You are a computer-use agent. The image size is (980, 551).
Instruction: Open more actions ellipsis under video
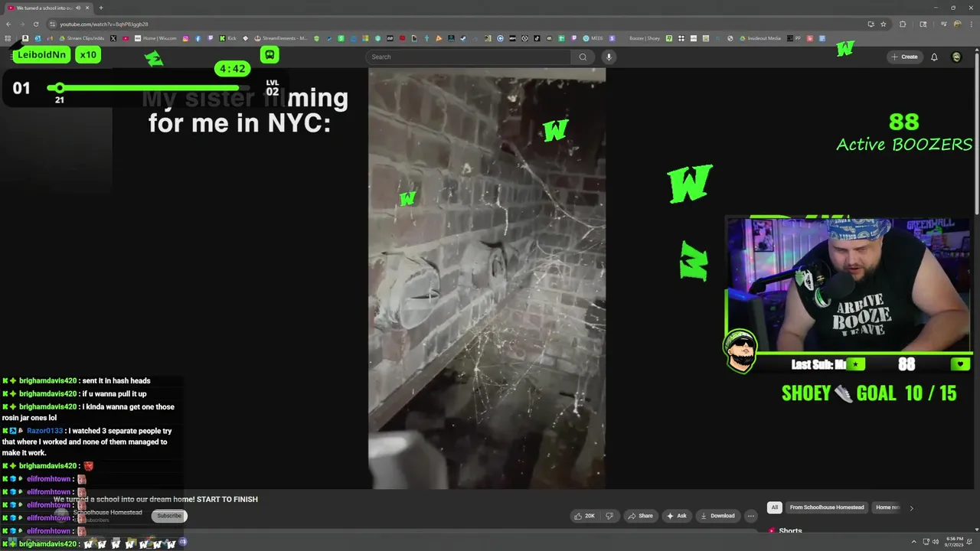pyautogui.click(x=751, y=516)
